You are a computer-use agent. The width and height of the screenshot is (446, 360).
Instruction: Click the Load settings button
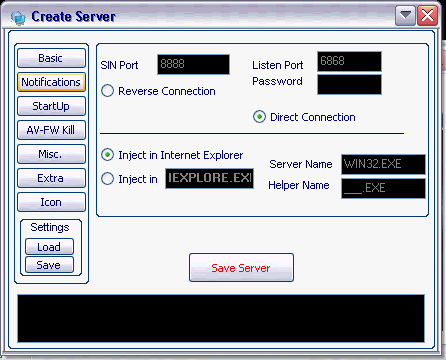click(49, 247)
